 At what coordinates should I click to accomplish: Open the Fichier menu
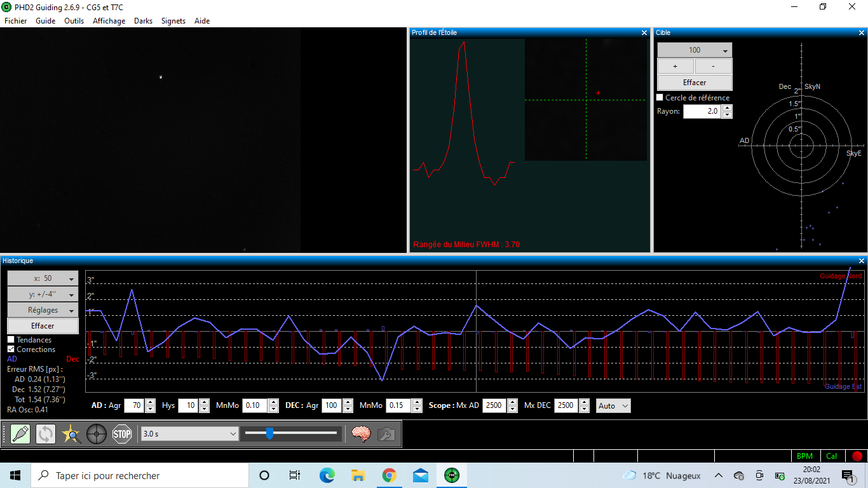tap(16, 21)
